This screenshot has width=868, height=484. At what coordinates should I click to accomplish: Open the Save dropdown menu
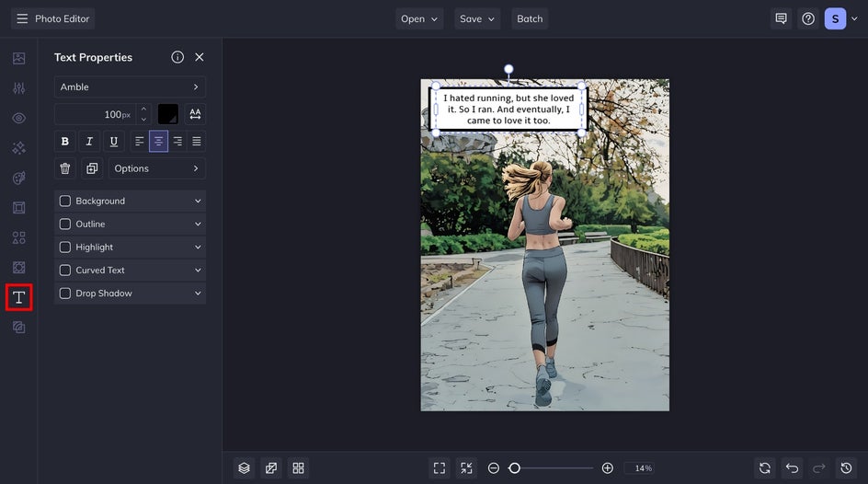point(477,18)
